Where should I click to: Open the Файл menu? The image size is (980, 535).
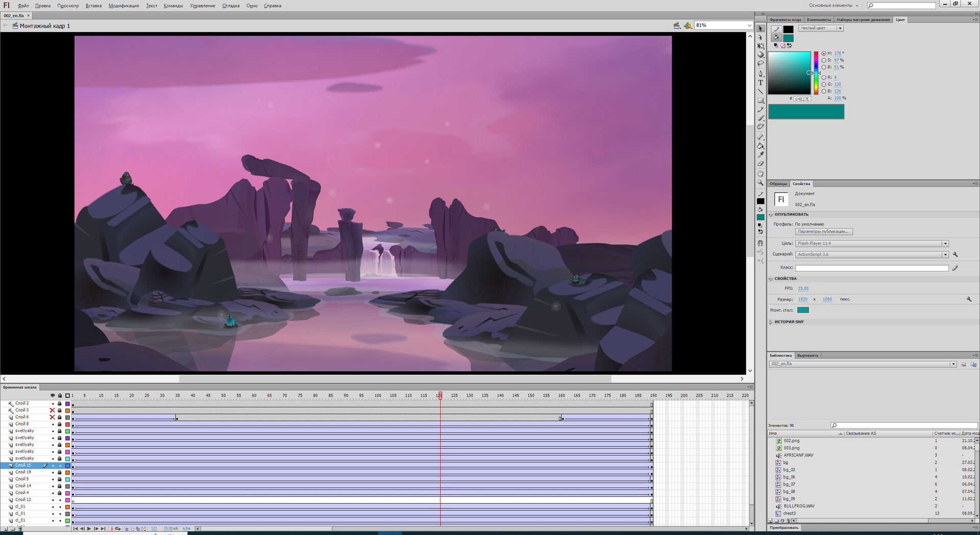(x=23, y=6)
